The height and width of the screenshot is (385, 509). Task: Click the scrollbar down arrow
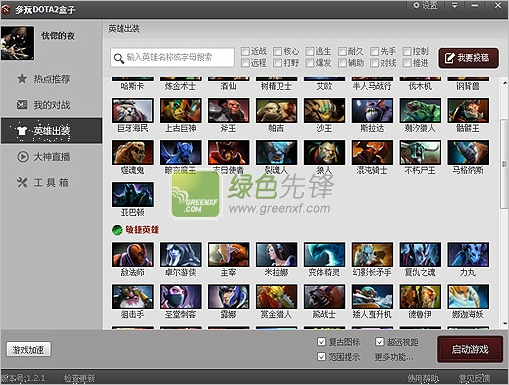click(505, 323)
